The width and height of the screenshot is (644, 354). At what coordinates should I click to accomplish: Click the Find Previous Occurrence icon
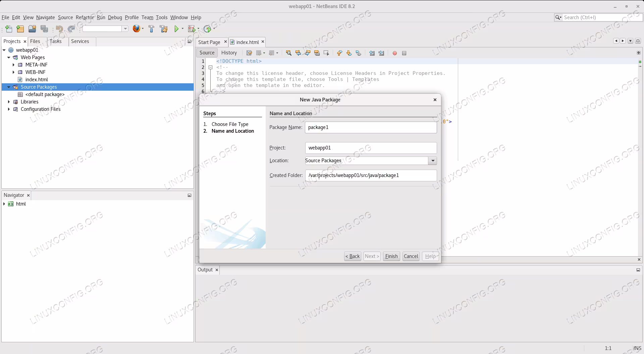(298, 53)
